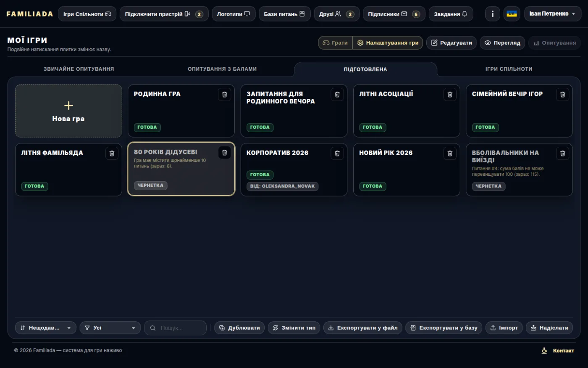Open Завдання notifications with bell icon

coord(451,14)
